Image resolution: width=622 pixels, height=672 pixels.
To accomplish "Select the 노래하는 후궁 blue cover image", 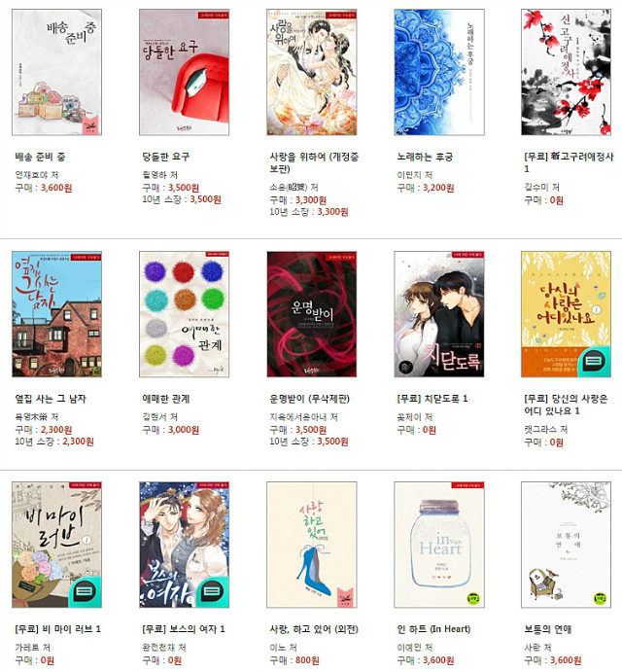I will pos(439,72).
